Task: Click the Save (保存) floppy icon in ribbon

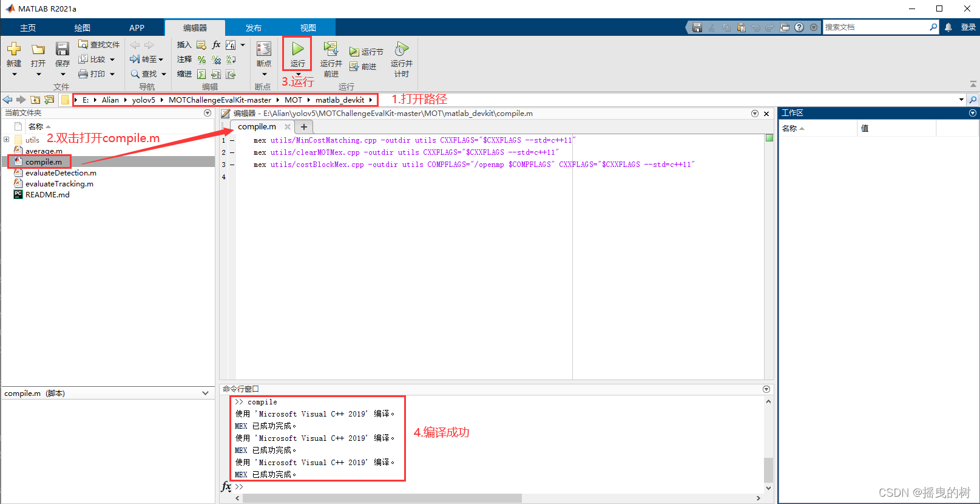Action: 63,49
